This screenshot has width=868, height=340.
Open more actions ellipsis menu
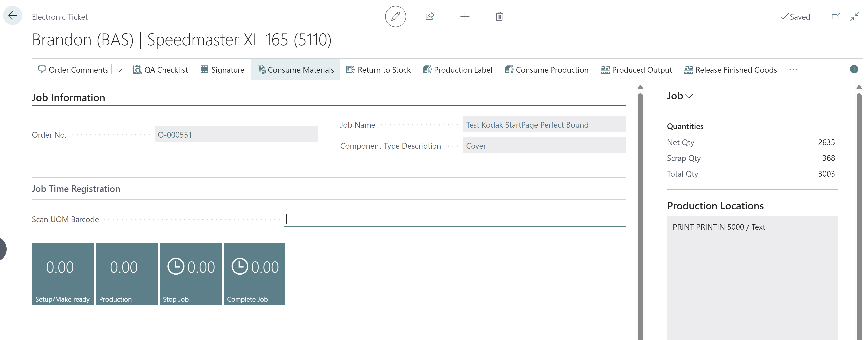(x=793, y=70)
